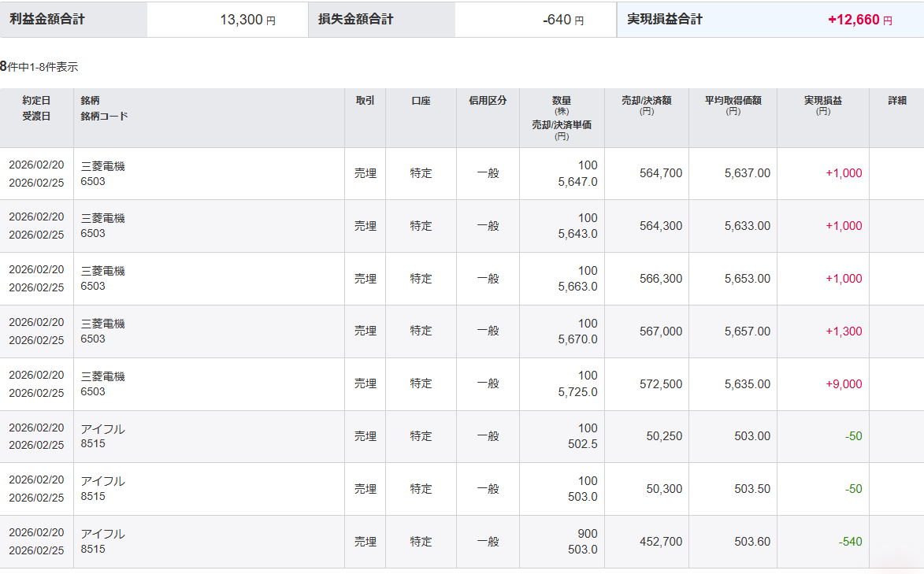The height and width of the screenshot is (574, 924).
Task: Click the アイフル row showing -540 loss
Action: 462,542
